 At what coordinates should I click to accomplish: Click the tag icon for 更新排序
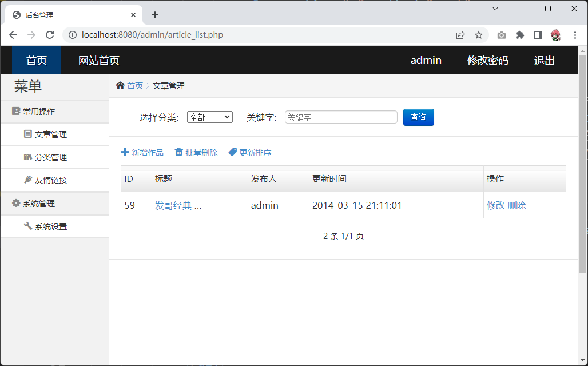(x=232, y=153)
